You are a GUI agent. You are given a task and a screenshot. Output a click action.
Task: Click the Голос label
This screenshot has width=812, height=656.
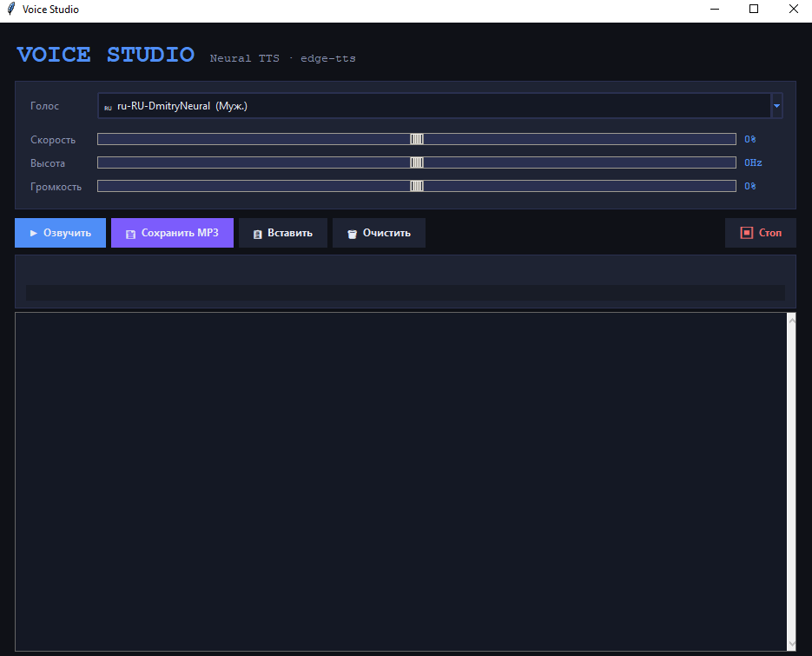tap(44, 106)
